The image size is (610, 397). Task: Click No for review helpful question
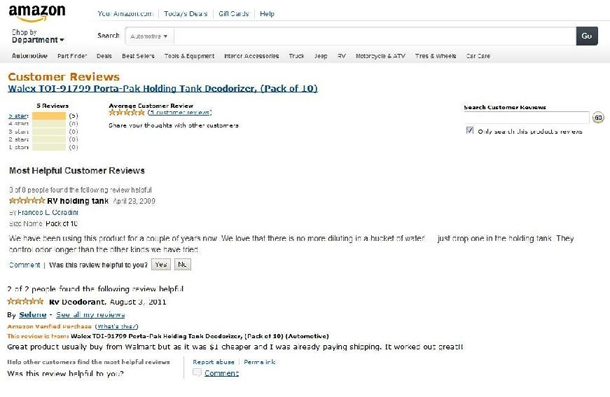(x=182, y=265)
